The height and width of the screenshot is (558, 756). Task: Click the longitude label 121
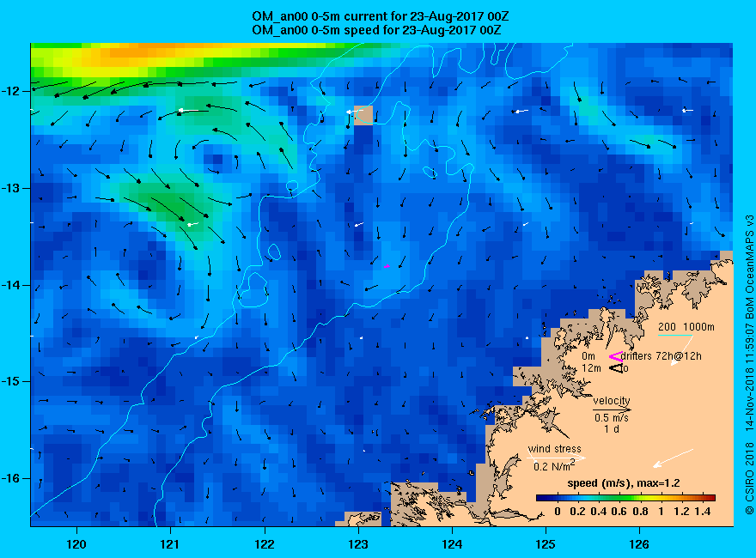pos(170,544)
